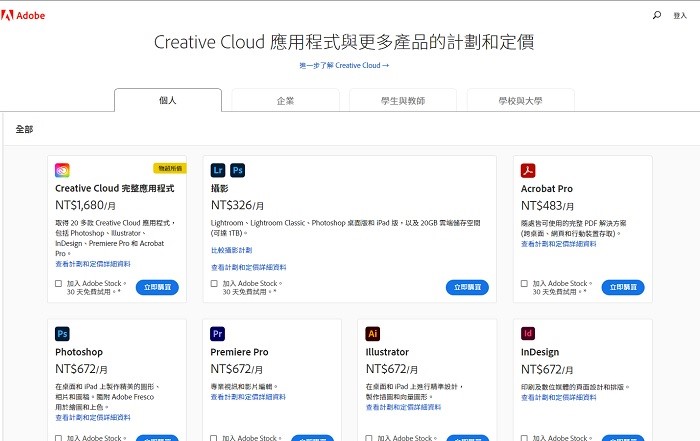Click the Acrobat Pro red PDF icon

[x=528, y=171]
